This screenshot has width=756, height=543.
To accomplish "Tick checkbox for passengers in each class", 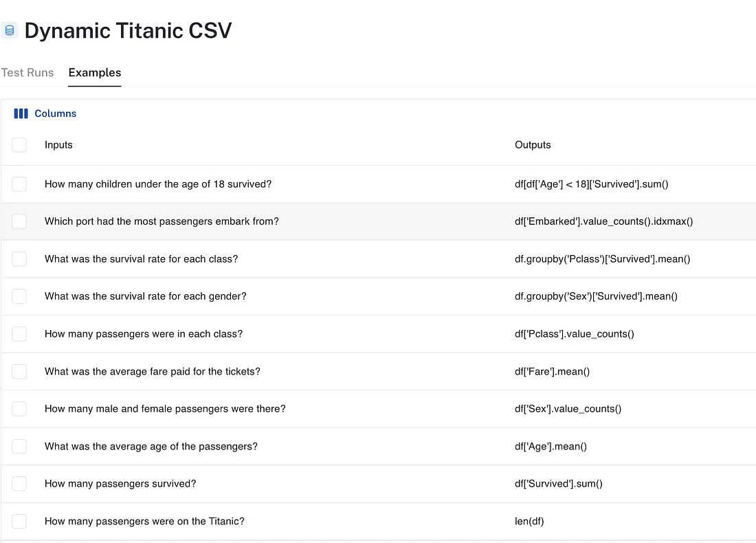I will click(x=19, y=334).
